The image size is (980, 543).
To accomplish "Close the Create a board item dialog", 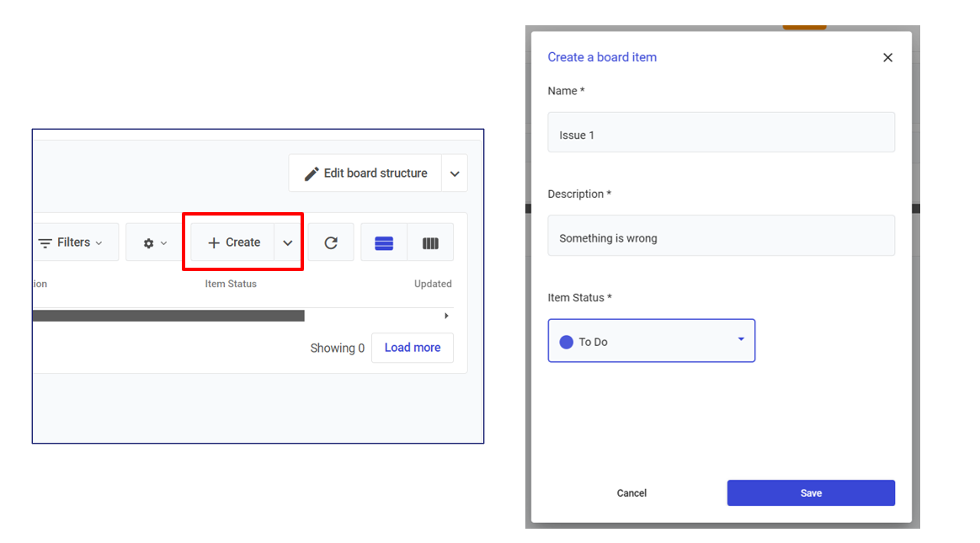I will [x=887, y=57].
